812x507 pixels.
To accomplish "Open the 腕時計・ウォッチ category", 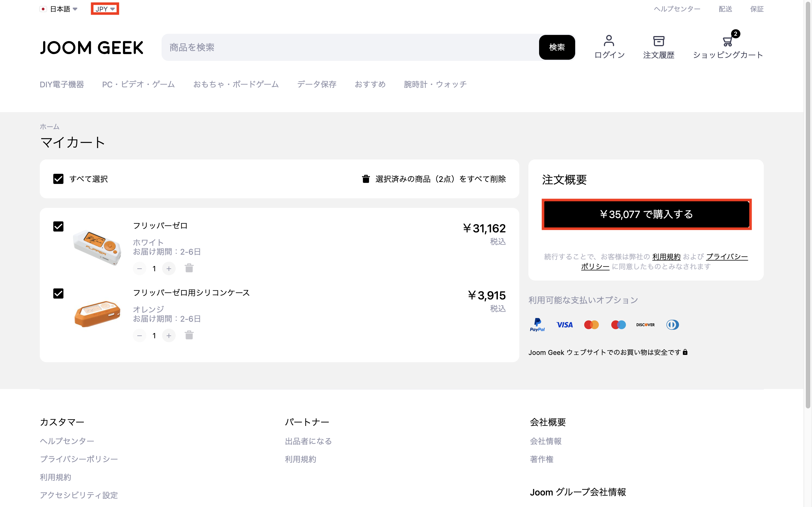I will pos(436,84).
